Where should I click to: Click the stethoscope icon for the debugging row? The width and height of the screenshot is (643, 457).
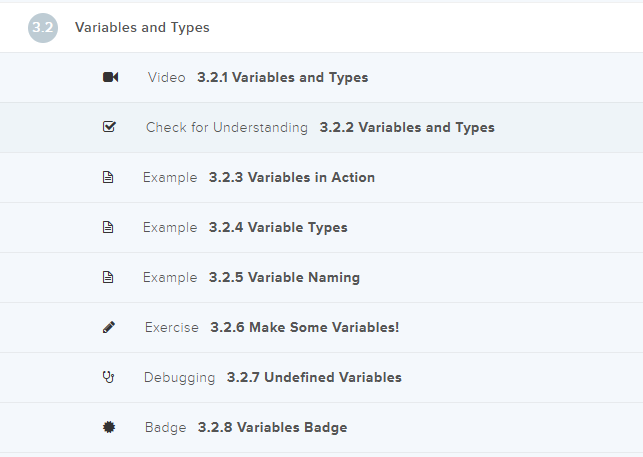[109, 378]
